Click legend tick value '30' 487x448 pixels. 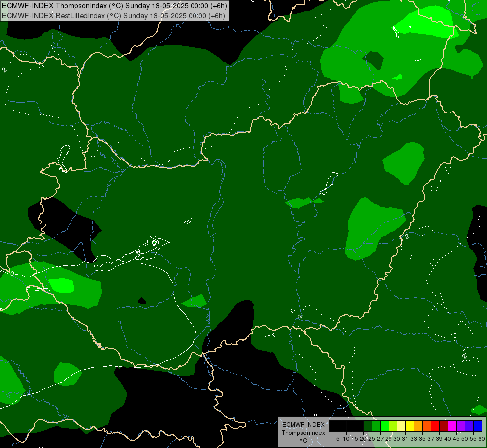click(397, 439)
